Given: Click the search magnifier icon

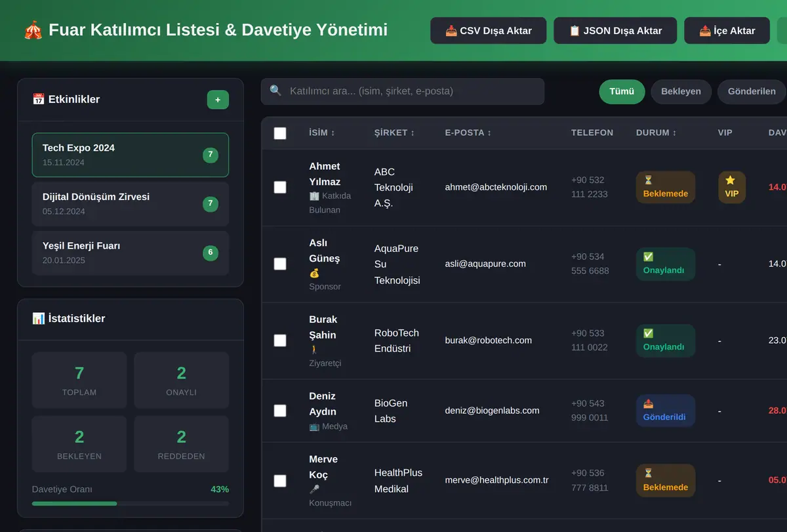Looking at the screenshot, I should 275,91.
